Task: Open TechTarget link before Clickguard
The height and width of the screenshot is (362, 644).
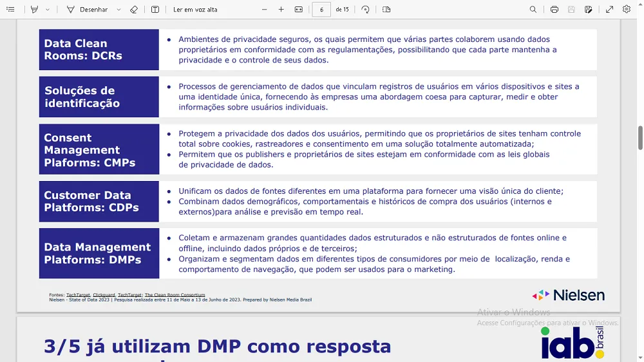Action: point(78,295)
